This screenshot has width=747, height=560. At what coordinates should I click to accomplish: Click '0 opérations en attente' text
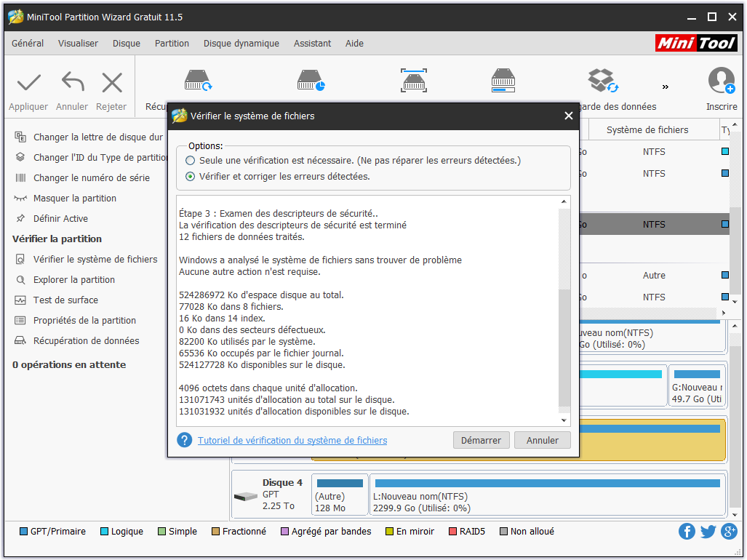click(69, 365)
